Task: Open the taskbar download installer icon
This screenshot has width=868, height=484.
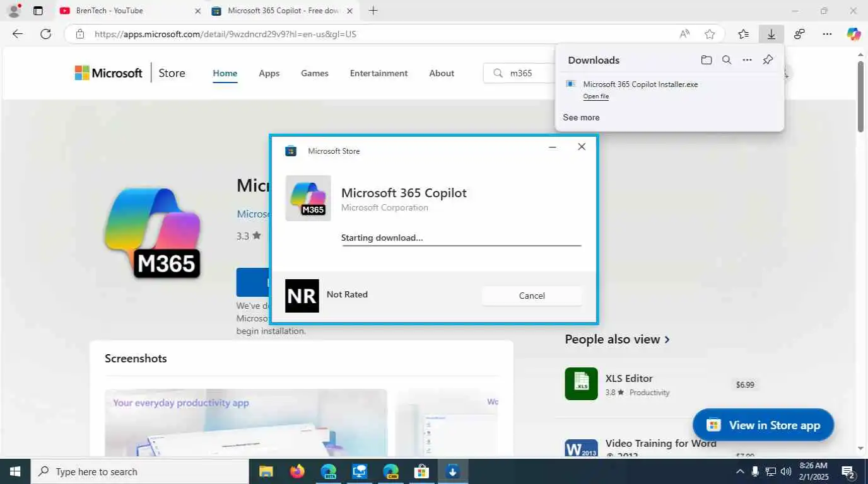Action: [452, 471]
